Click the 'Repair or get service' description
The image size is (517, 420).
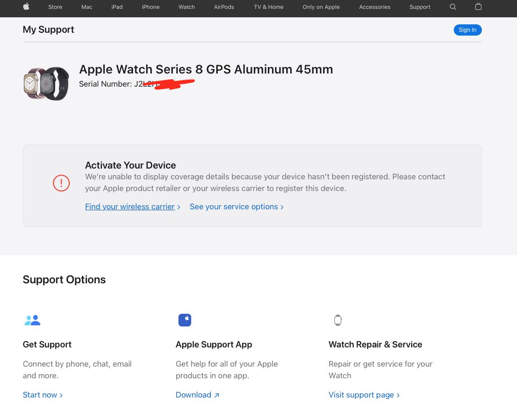(381, 369)
